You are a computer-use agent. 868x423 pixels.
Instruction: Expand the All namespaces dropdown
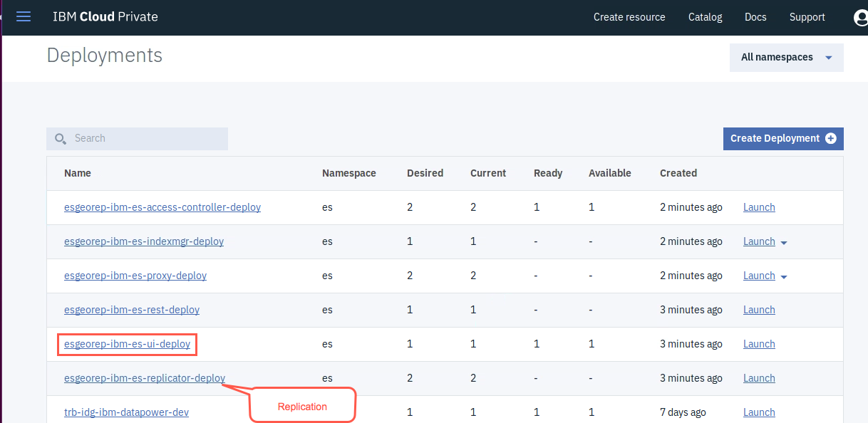click(787, 58)
